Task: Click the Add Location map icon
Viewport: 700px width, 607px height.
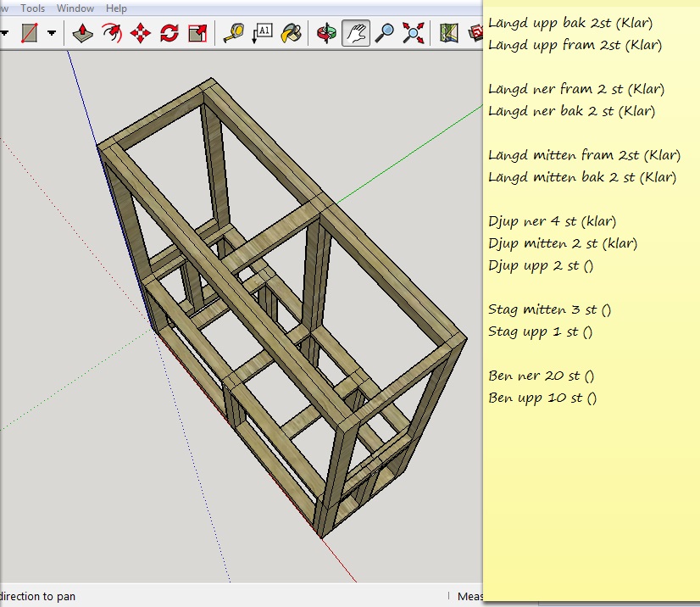Action: tap(449, 33)
